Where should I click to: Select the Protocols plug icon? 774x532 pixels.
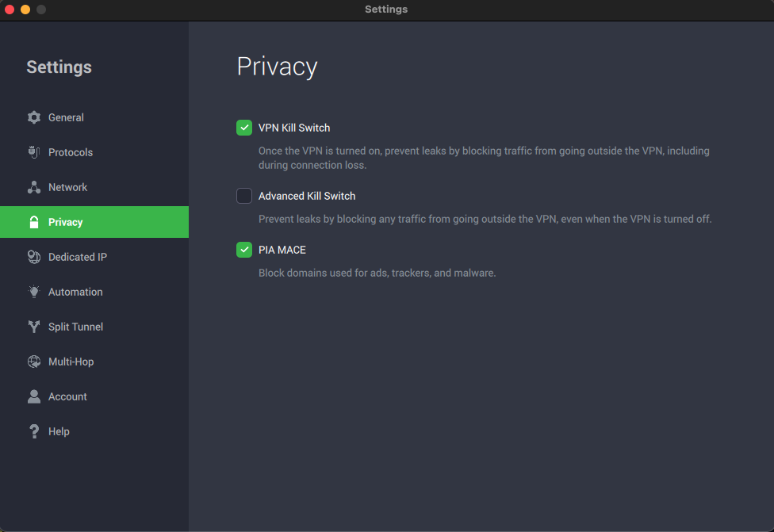[34, 152]
